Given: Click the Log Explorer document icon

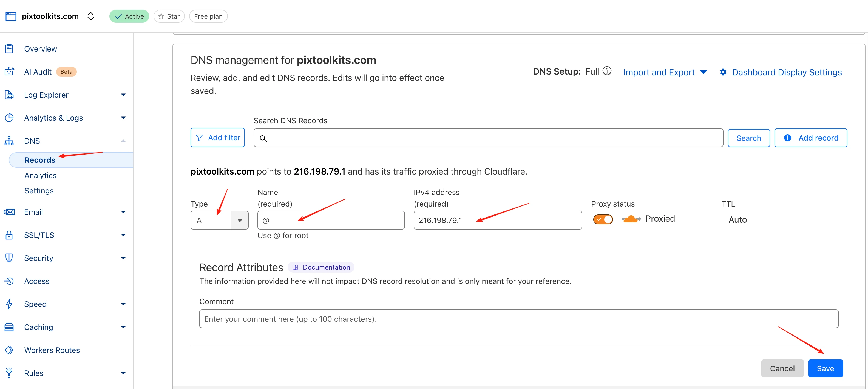Looking at the screenshot, I should pyautogui.click(x=9, y=95).
